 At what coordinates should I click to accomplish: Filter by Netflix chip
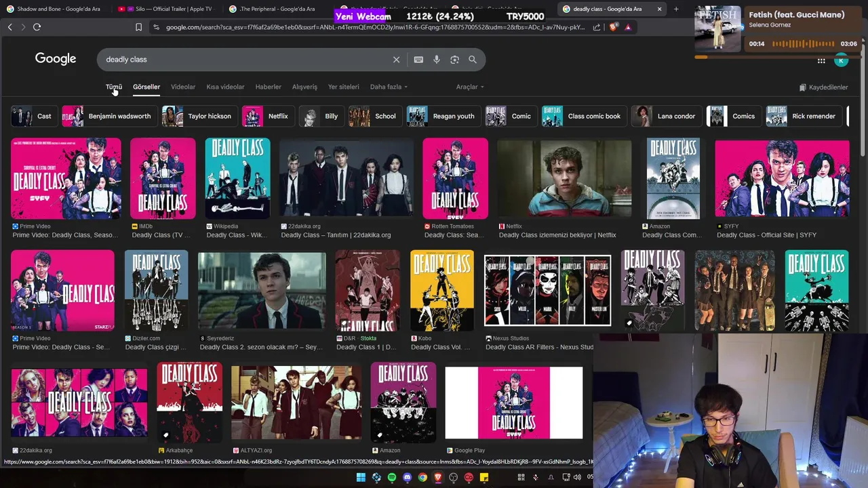(268, 116)
